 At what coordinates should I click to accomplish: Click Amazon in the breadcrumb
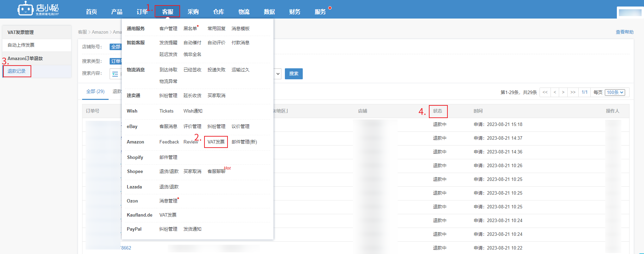(100, 32)
